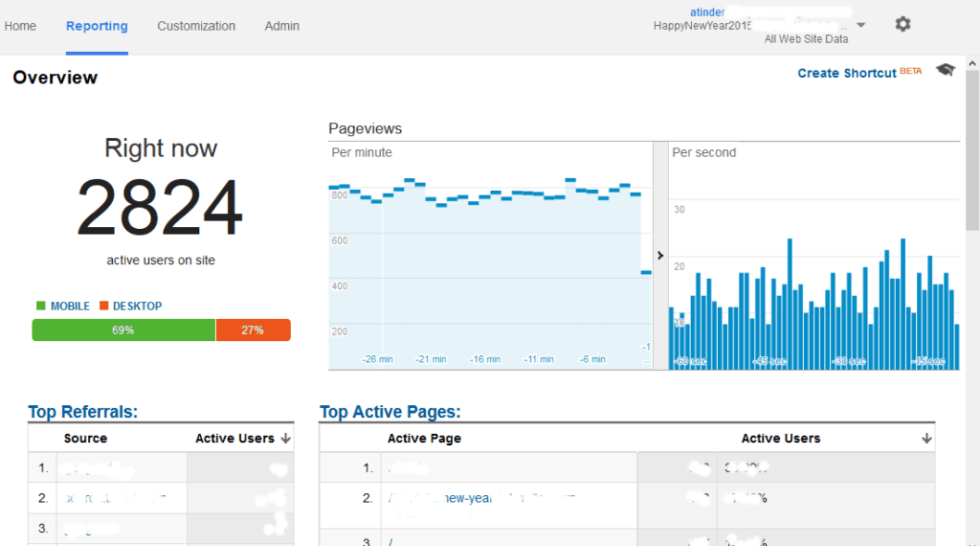The image size is (980, 546).
Task: Click the Create Shortcut link
Action: click(847, 73)
